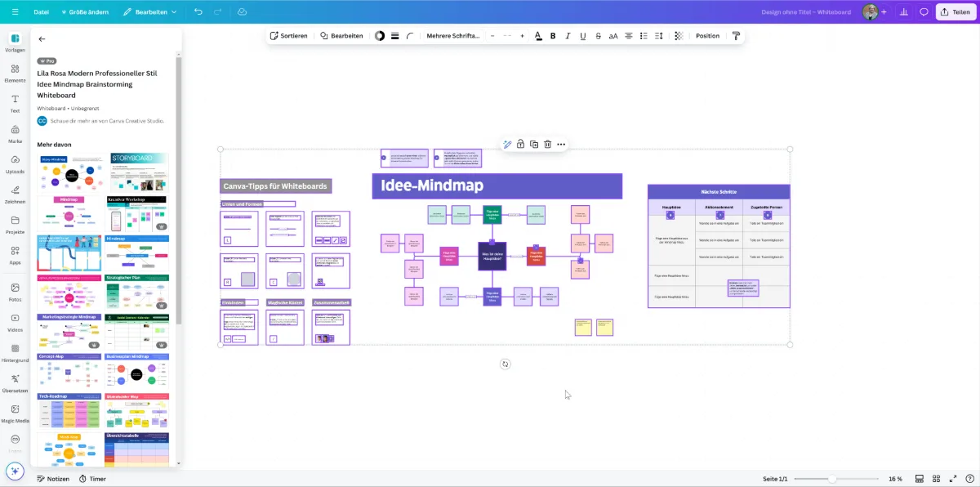The height and width of the screenshot is (487, 980).
Task: Click the zoom level slider
Action: [836, 479]
